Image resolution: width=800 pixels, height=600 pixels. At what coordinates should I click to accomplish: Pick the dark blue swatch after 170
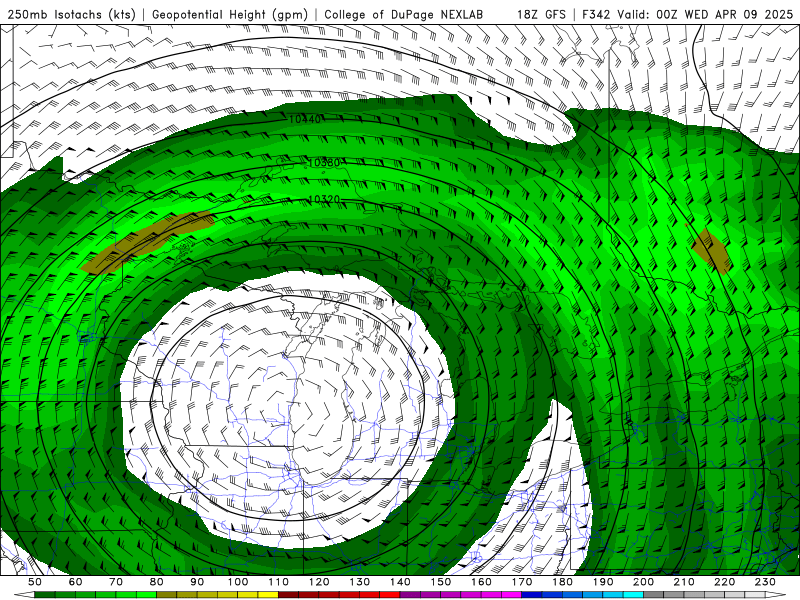532,595
